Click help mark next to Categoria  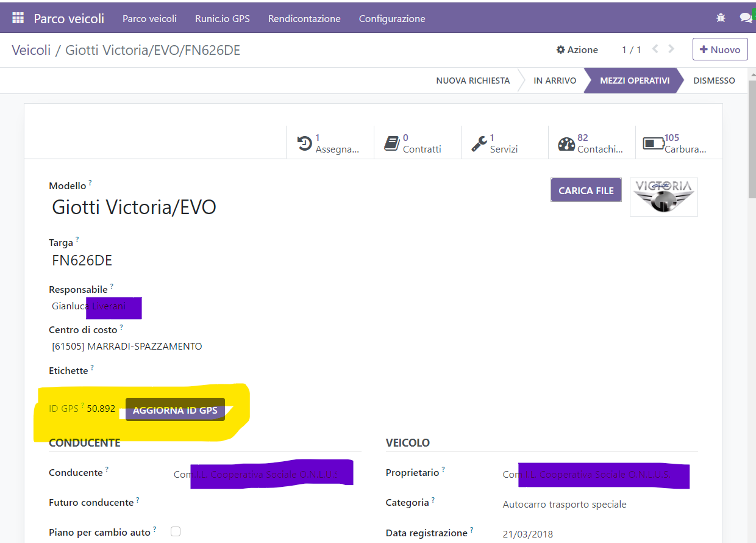pyautogui.click(x=433, y=500)
